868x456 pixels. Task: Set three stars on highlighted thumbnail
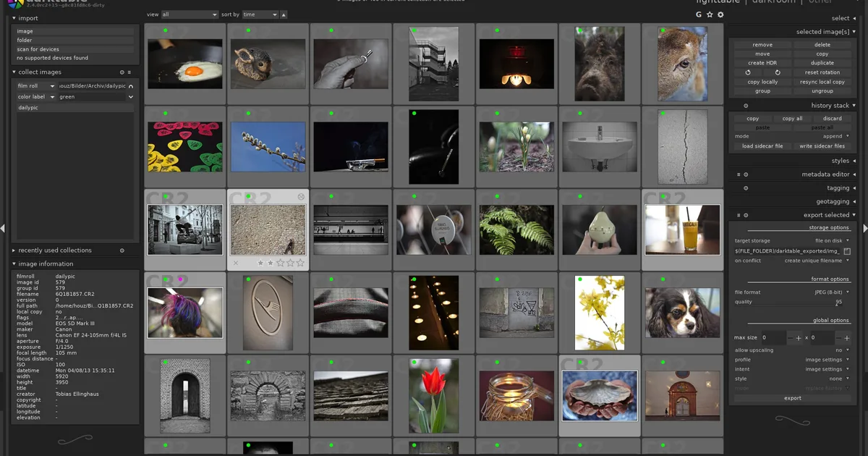pyautogui.click(x=281, y=263)
